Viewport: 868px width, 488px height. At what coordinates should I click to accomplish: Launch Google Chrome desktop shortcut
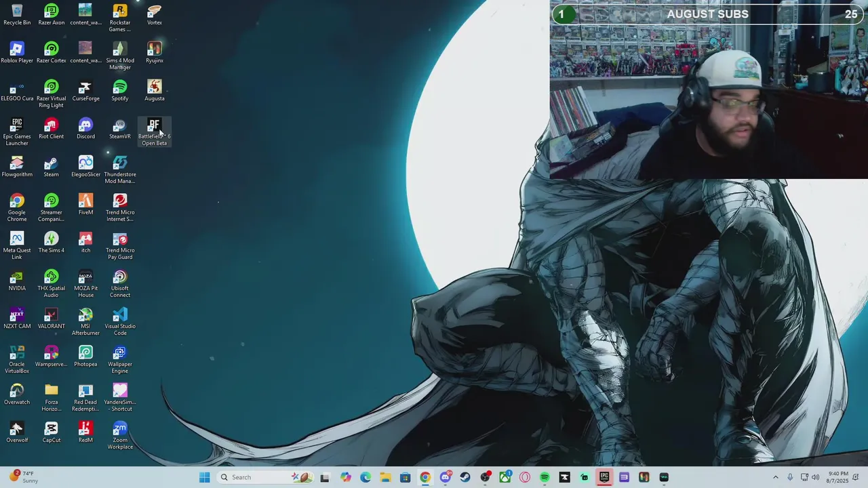pos(17,207)
